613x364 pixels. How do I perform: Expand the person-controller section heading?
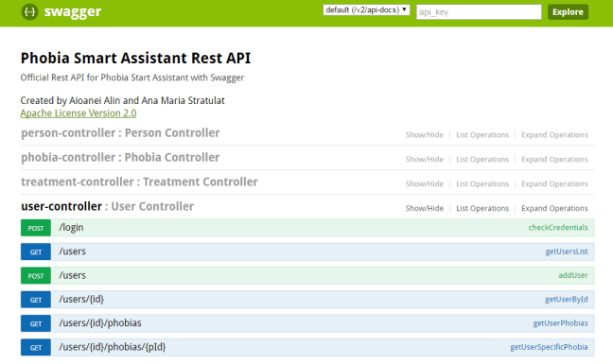[x=120, y=132]
